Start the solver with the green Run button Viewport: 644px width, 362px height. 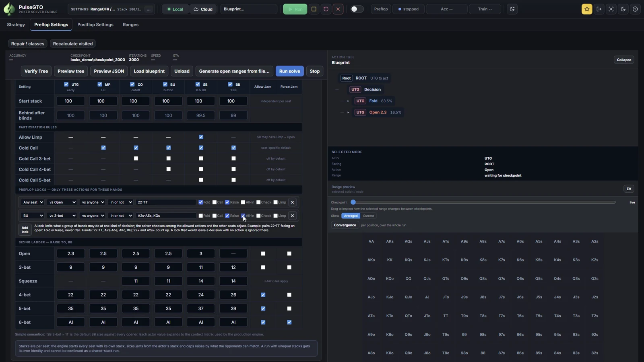point(295,9)
